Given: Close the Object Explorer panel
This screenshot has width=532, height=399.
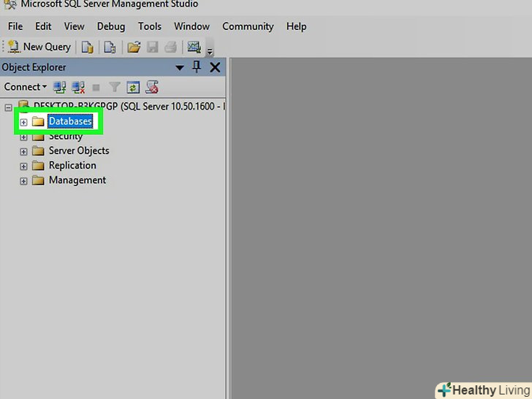Looking at the screenshot, I should 215,67.
